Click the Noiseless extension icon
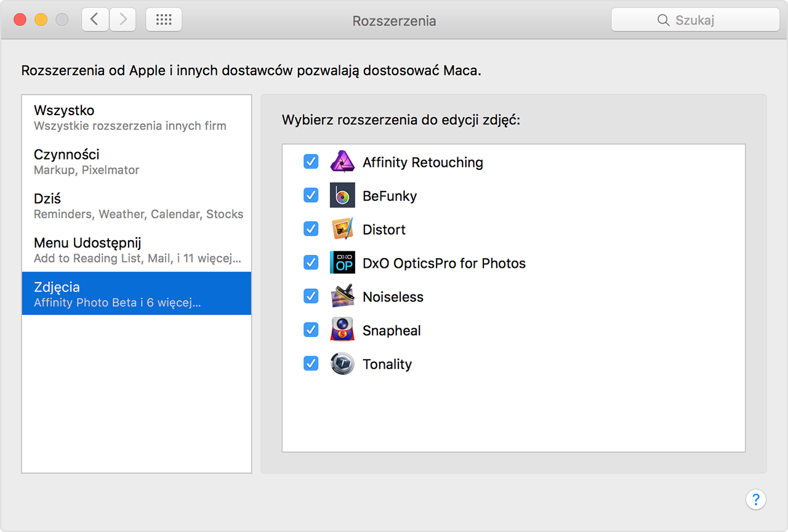 (x=342, y=297)
